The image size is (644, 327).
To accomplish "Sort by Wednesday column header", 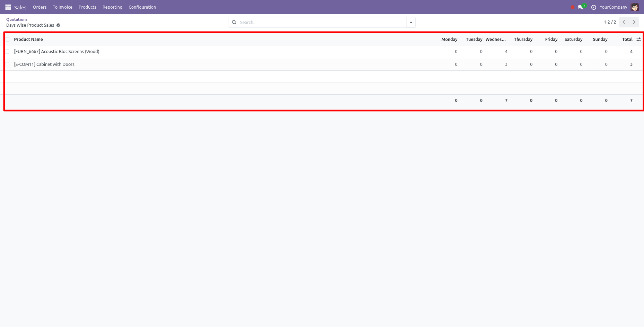I will [495, 40].
